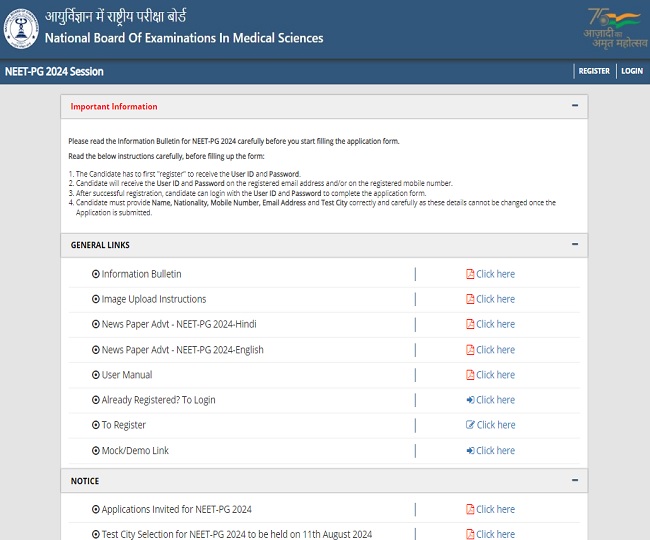This screenshot has height=540, width=650.
Task: Open 'Click here' for Applications Invited notice
Action: (x=495, y=509)
